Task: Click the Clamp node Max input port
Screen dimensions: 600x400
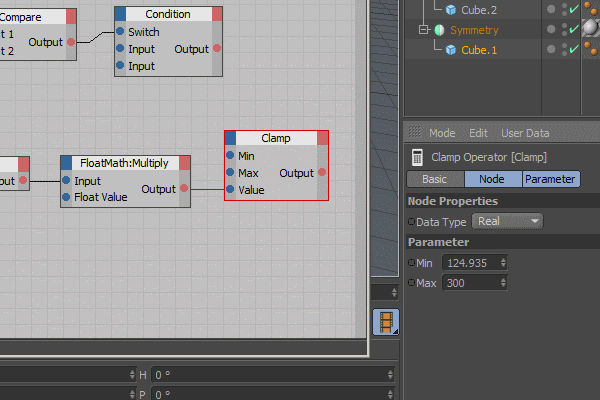Action: point(230,172)
